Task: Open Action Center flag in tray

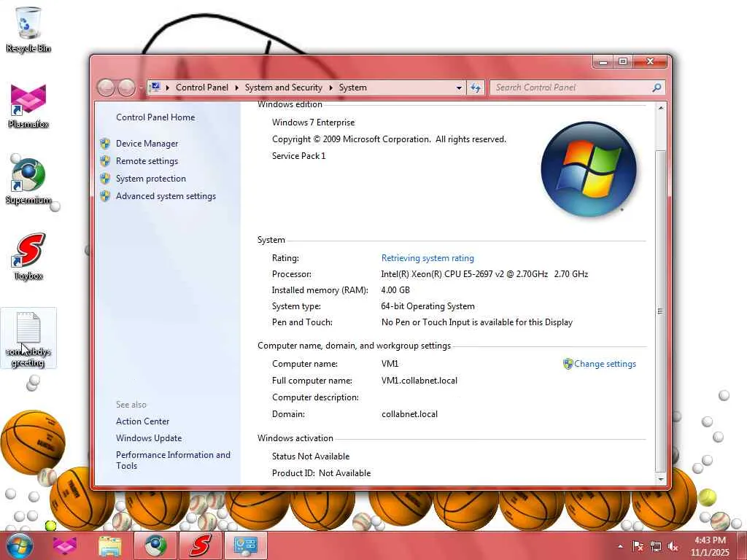Action: (x=638, y=547)
